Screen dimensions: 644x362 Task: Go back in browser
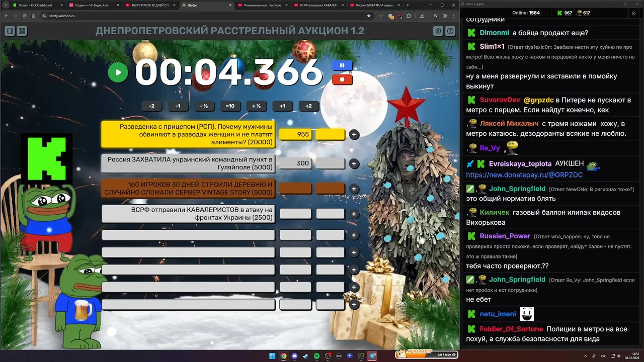7,16
